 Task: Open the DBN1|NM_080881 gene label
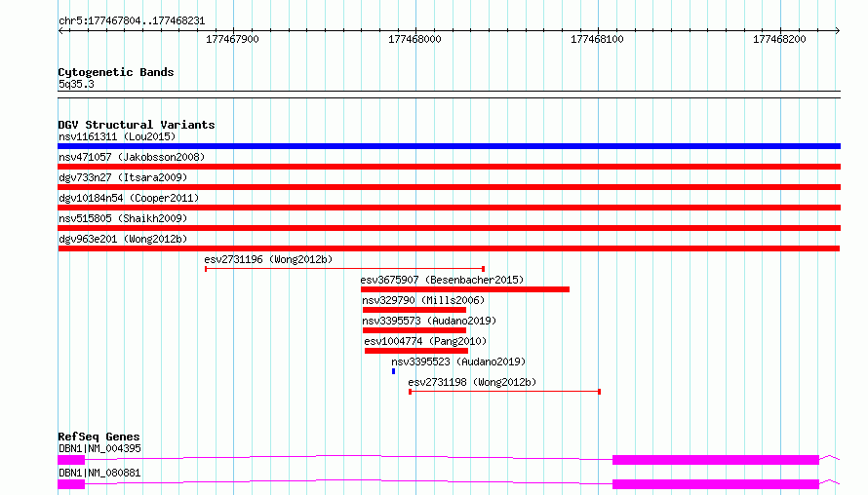[x=99, y=473]
